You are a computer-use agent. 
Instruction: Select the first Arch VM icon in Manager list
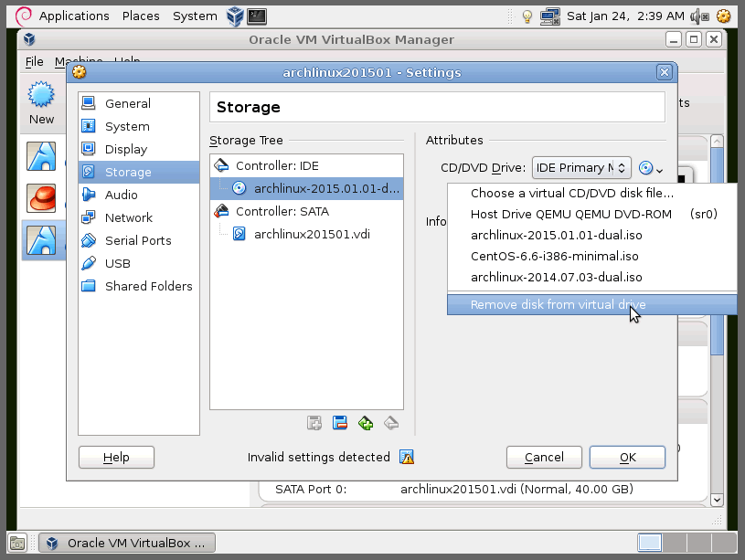[41, 156]
